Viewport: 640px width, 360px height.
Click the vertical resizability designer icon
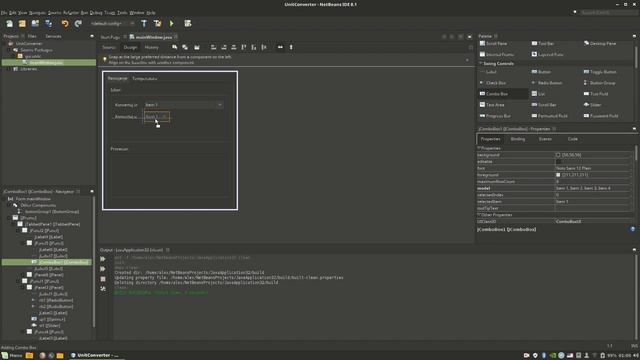[x=291, y=47]
